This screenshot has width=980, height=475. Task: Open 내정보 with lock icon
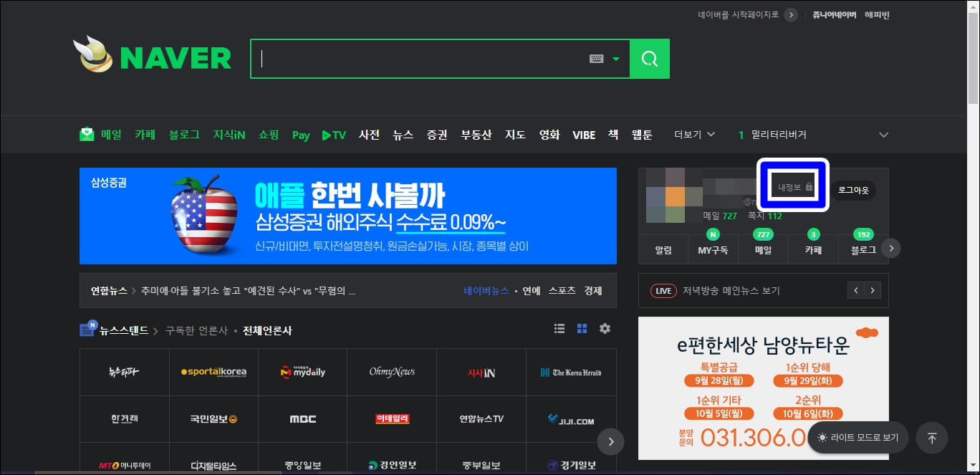795,188
